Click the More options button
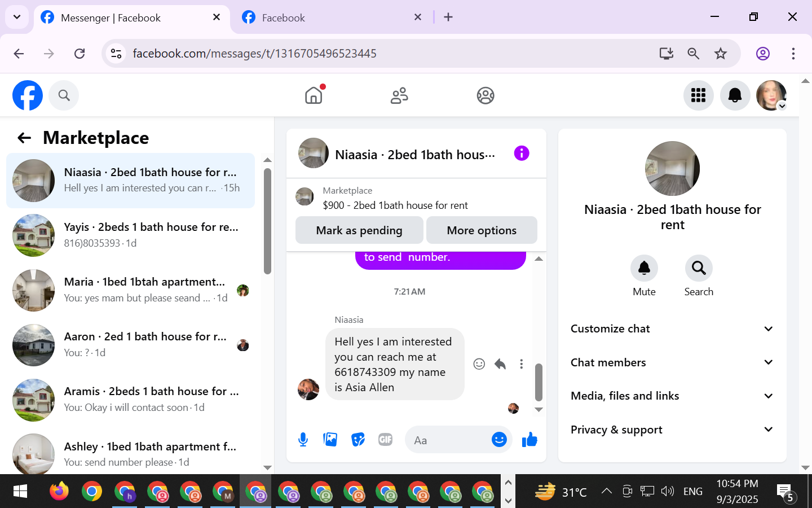Image resolution: width=812 pixels, height=508 pixels. pos(482,230)
